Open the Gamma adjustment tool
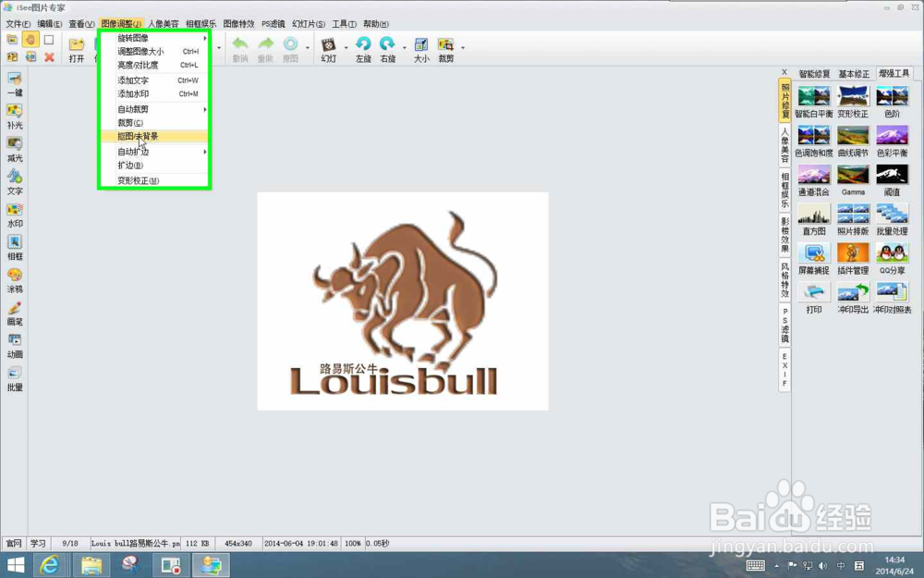This screenshot has height=578, width=924. coord(853,180)
